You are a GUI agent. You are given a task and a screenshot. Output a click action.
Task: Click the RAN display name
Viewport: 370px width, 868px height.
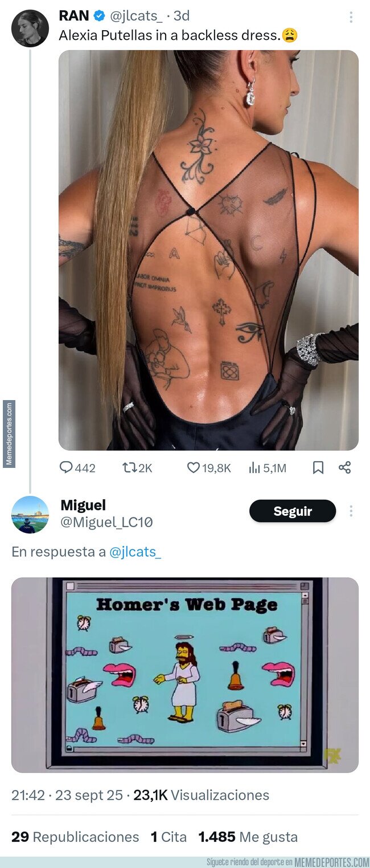(74, 16)
